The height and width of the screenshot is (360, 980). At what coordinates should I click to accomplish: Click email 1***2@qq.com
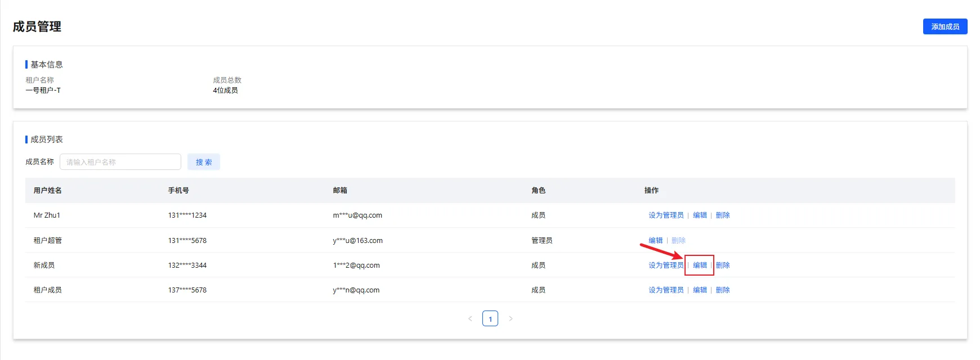point(356,265)
